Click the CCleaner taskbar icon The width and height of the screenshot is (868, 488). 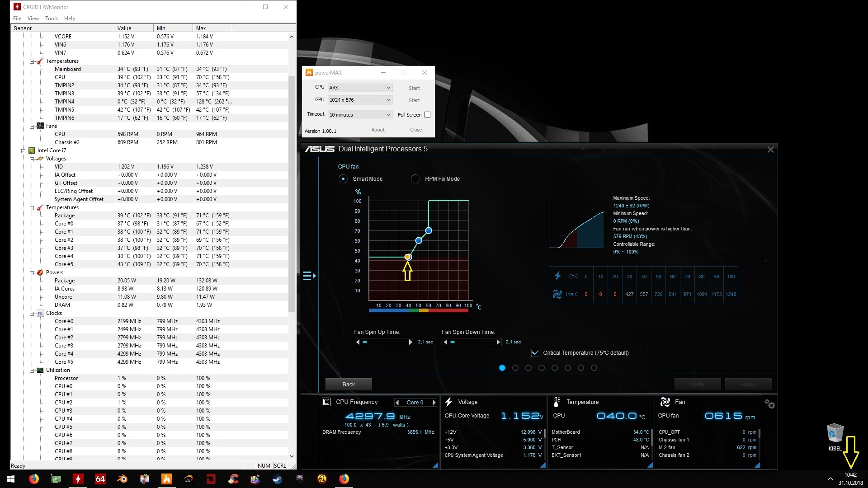pos(233,479)
